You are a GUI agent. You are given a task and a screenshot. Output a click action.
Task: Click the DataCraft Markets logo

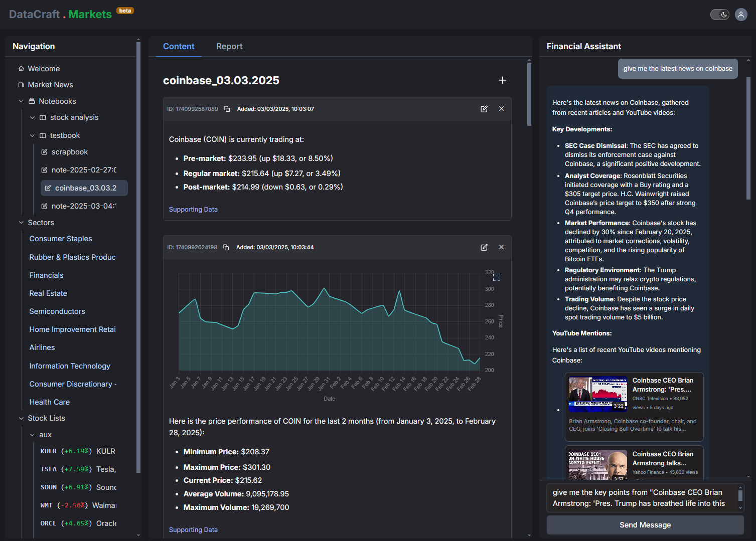click(61, 14)
